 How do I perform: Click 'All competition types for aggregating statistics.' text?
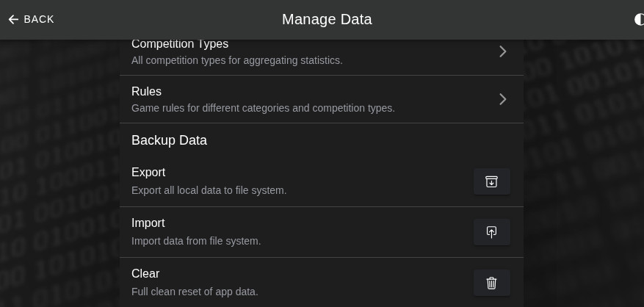click(x=237, y=60)
